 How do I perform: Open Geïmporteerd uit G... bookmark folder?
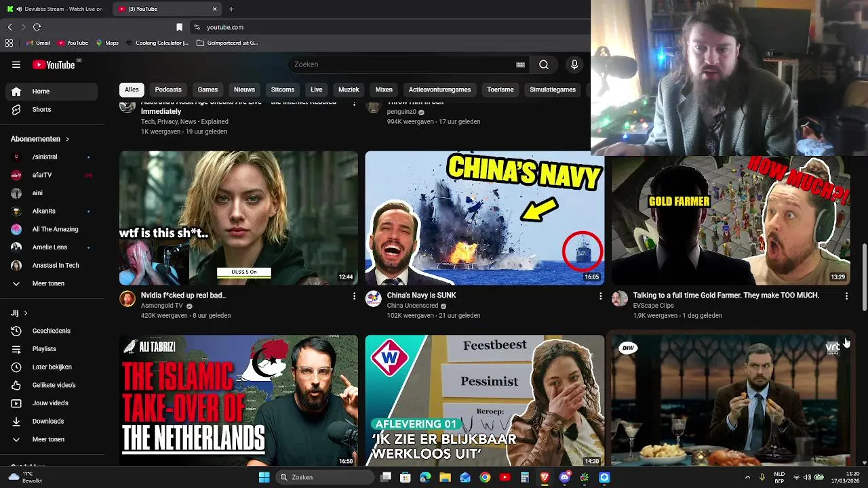click(x=227, y=43)
